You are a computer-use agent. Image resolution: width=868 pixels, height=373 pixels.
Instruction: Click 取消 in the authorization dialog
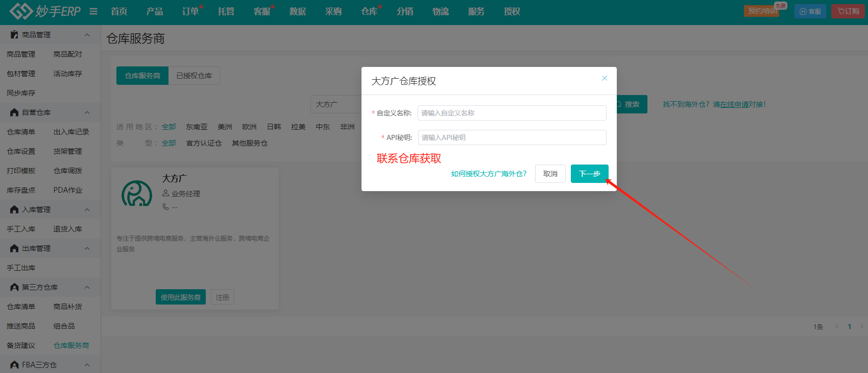550,174
